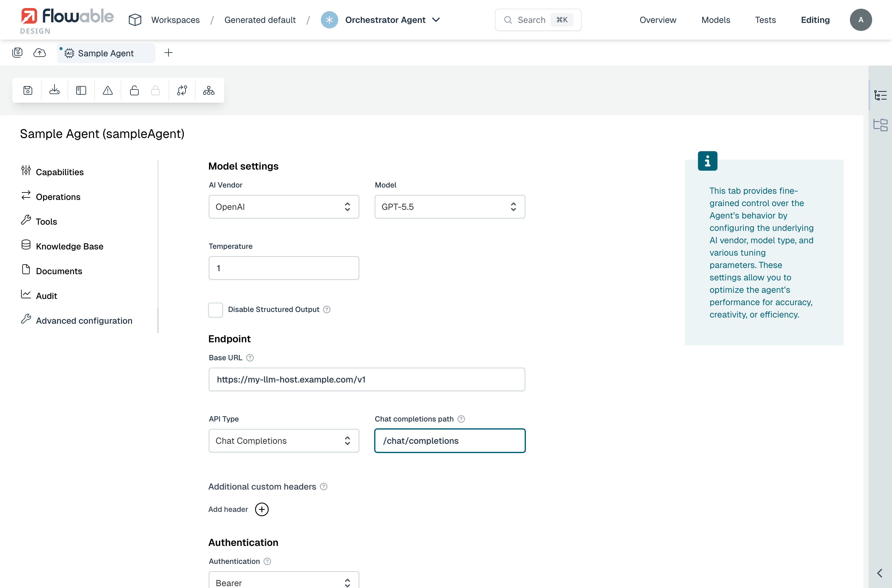Screen dimensions: 892x588
Task: Select the Knowledge Base section
Action: [x=62, y=246]
